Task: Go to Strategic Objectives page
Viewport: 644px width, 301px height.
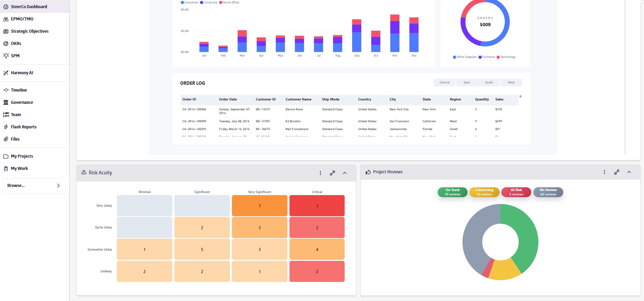Action: pos(30,31)
